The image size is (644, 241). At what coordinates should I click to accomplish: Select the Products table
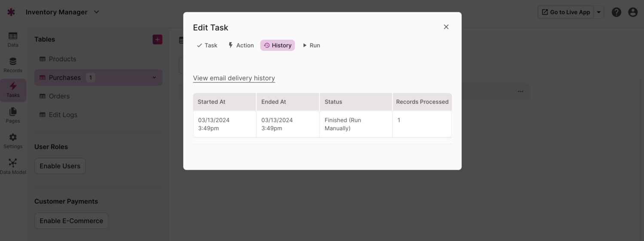click(98, 59)
